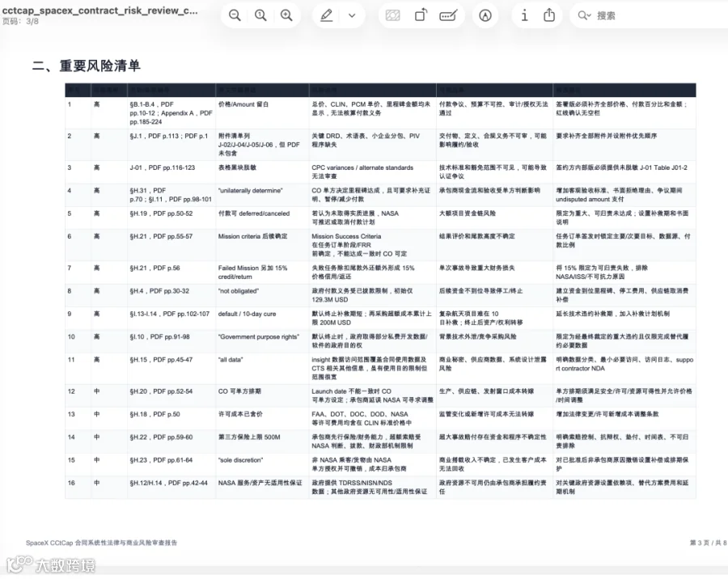Viewport: 728px width, 579px height.
Task: Zoom out with the minus magnifier
Action: [x=235, y=15]
